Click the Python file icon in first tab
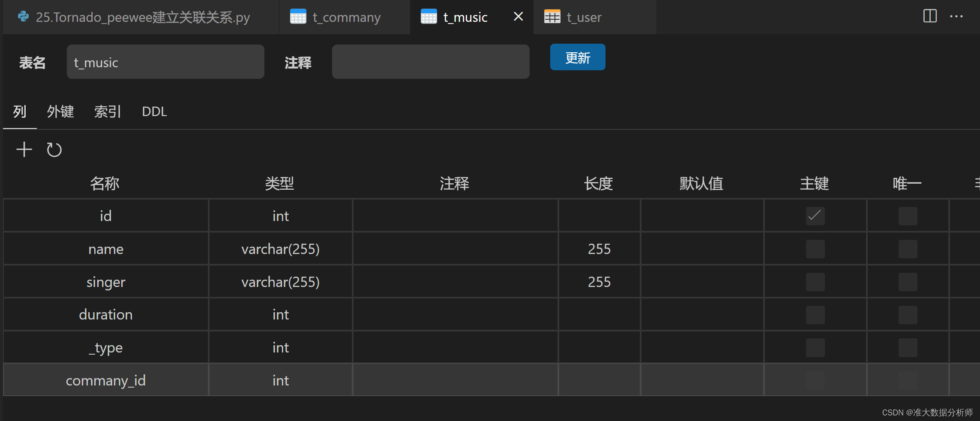The image size is (980, 421). pyautogui.click(x=24, y=17)
